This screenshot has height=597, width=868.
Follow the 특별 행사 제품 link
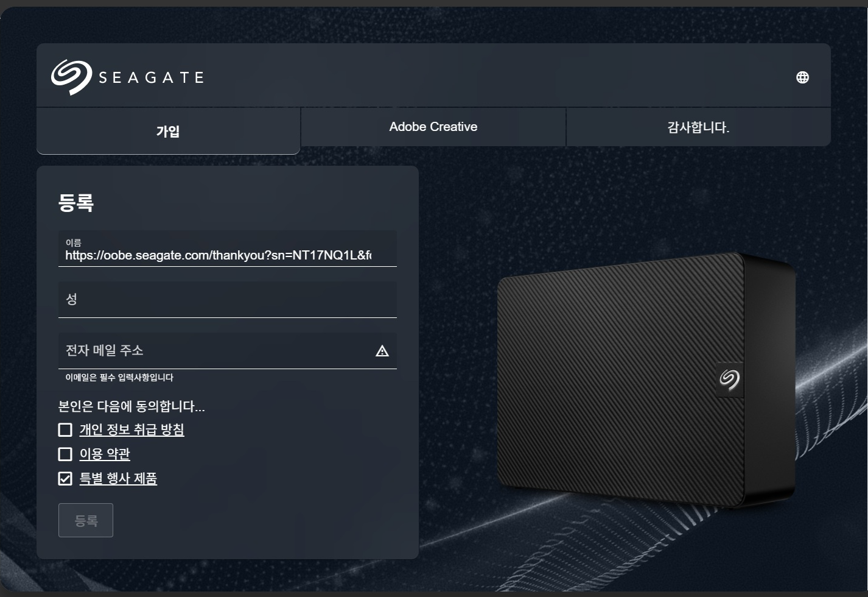coord(118,478)
